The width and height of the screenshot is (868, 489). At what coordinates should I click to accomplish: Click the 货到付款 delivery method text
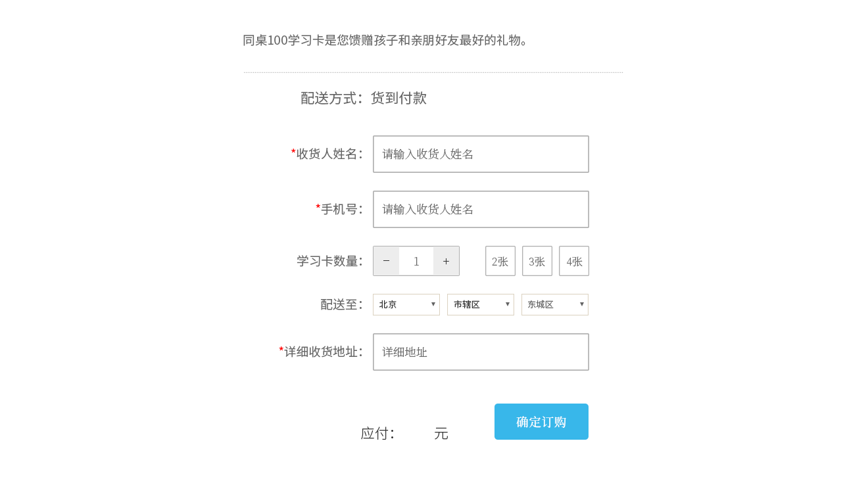[x=398, y=98]
